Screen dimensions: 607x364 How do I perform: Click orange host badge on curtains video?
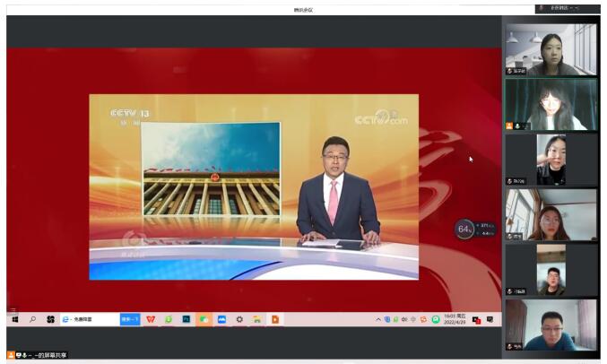pyautogui.click(x=509, y=126)
